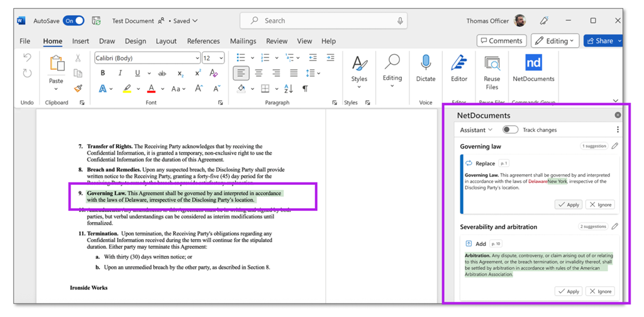
Task: Increase paragraph indent
Action: click(x=331, y=57)
